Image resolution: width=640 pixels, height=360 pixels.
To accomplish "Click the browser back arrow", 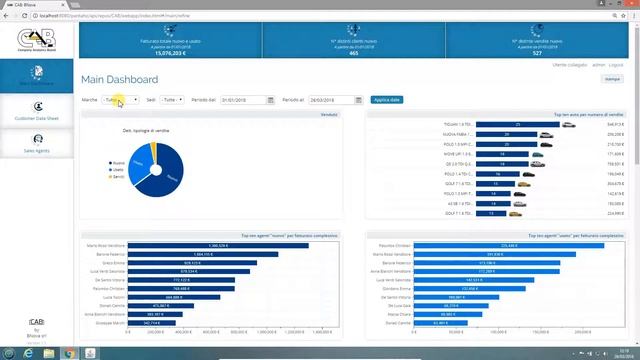I will (6, 16).
